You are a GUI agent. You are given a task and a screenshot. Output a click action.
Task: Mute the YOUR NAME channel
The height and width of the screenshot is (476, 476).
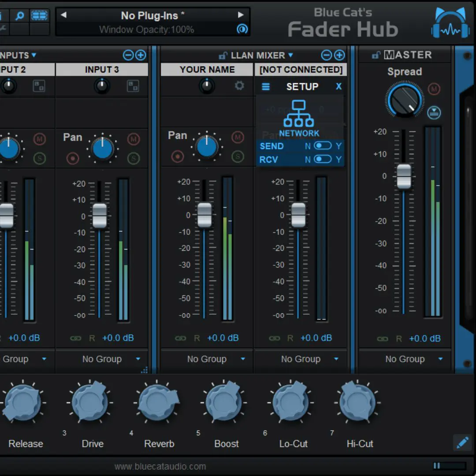tap(238, 138)
